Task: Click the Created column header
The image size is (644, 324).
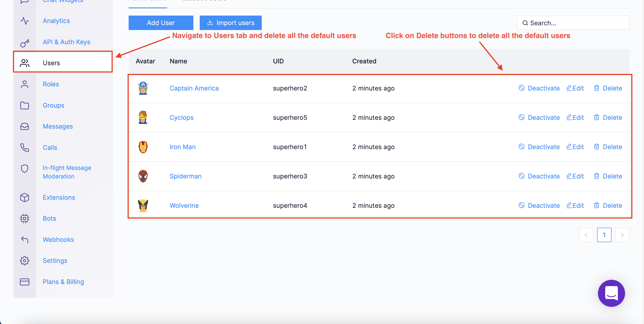Action: (364, 61)
